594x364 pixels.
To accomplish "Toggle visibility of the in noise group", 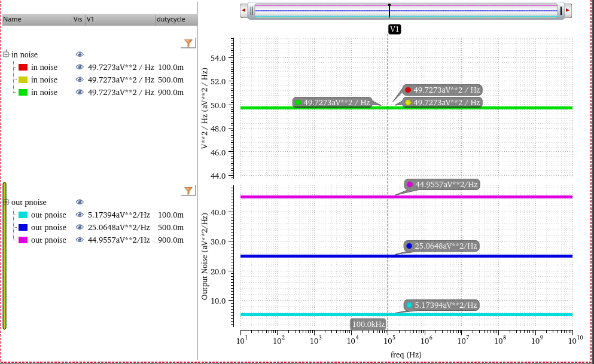I will [x=80, y=54].
